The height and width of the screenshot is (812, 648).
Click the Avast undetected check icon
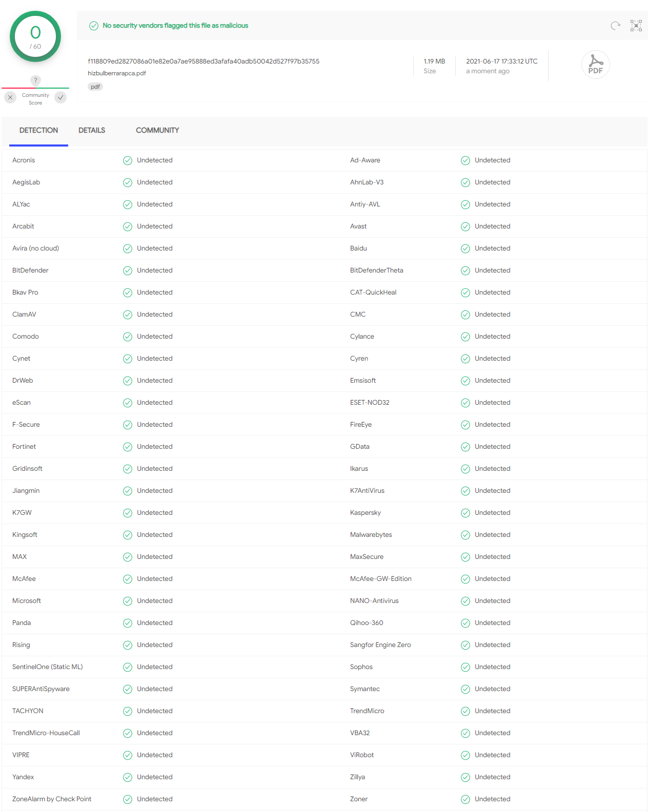coord(465,226)
